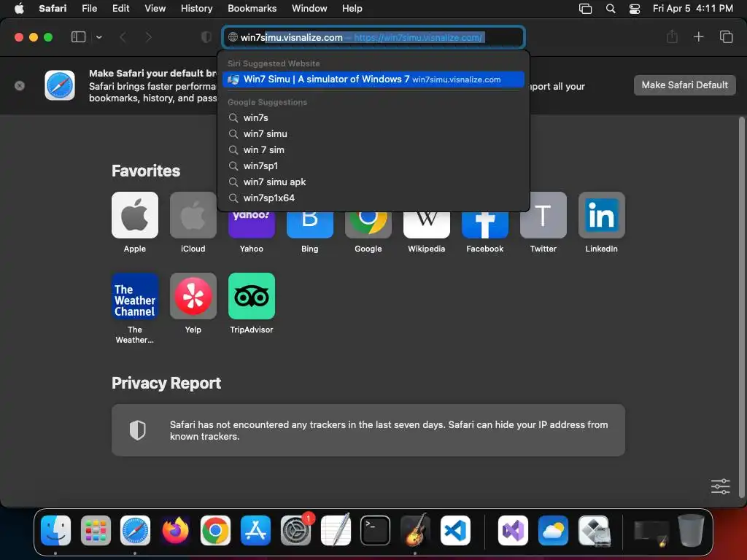The height and width of the screenshot is (560, 747).
Task: Click the page vertical scrollbar
Action: [x=741, y=307]
